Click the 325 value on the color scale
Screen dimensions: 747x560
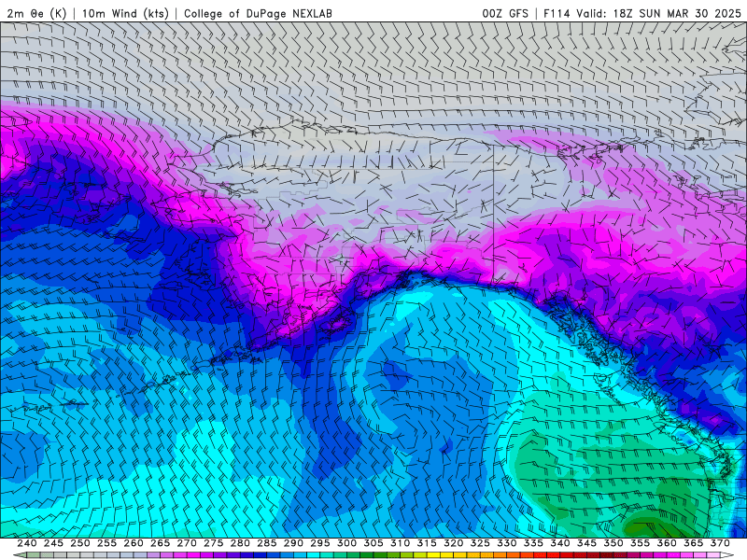click(480, 543)
